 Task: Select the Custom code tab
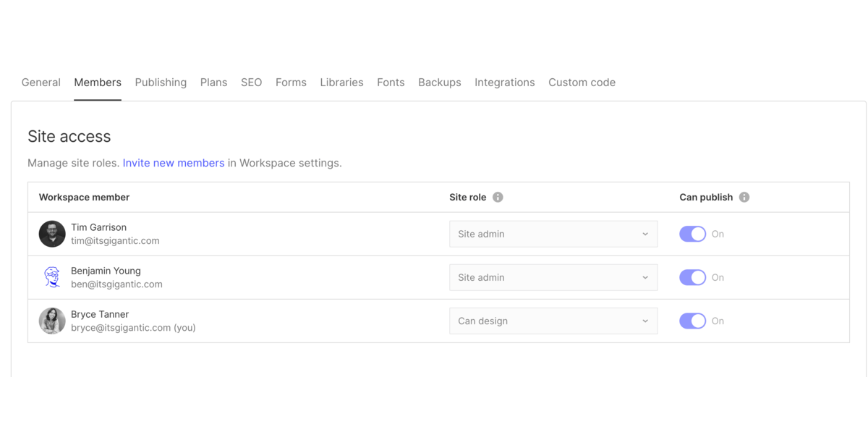tap(582, 82)
